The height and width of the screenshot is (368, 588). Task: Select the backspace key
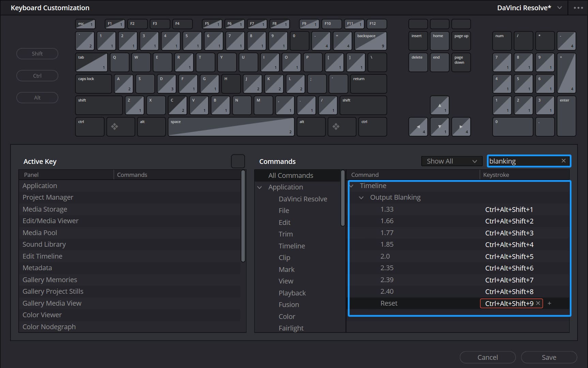pos(371,41)
